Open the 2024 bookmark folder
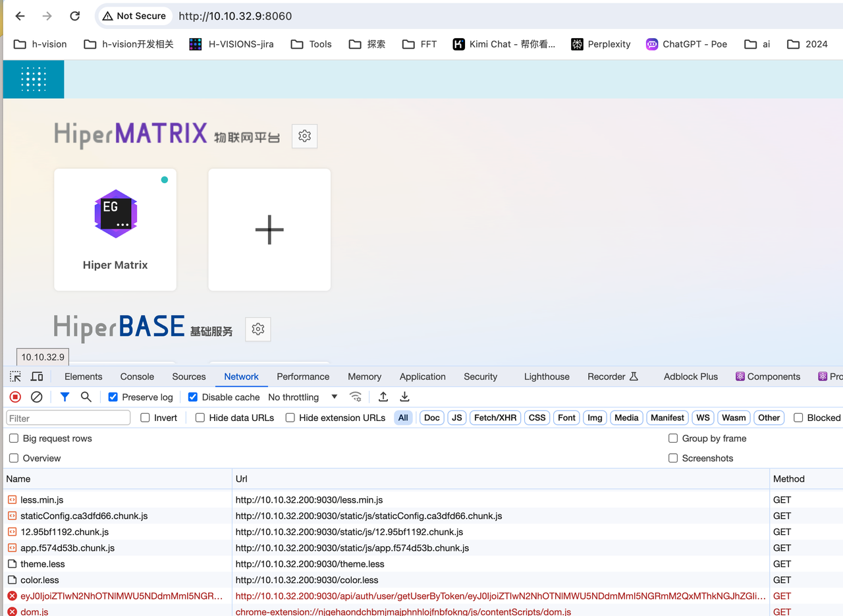Screen dimensions: 843x616 807,44
